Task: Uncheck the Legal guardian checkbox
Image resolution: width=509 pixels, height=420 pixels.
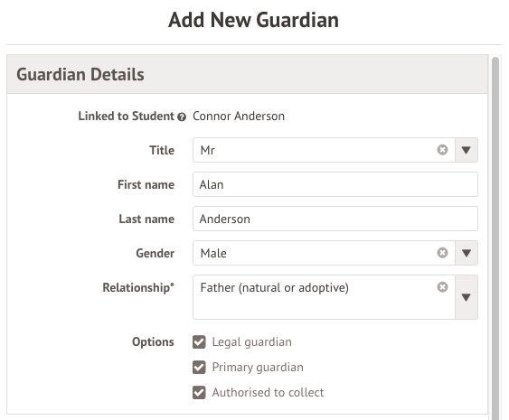Action: 199,341
